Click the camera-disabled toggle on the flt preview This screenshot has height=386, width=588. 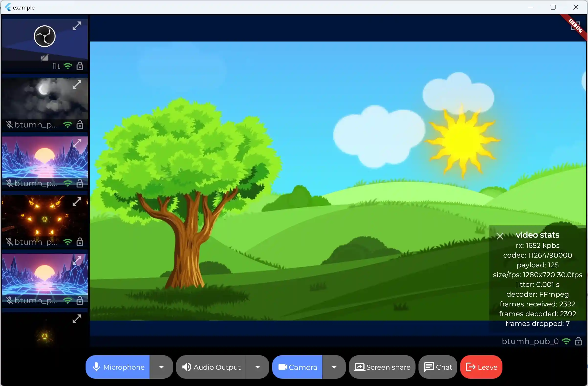click(44, 58)
